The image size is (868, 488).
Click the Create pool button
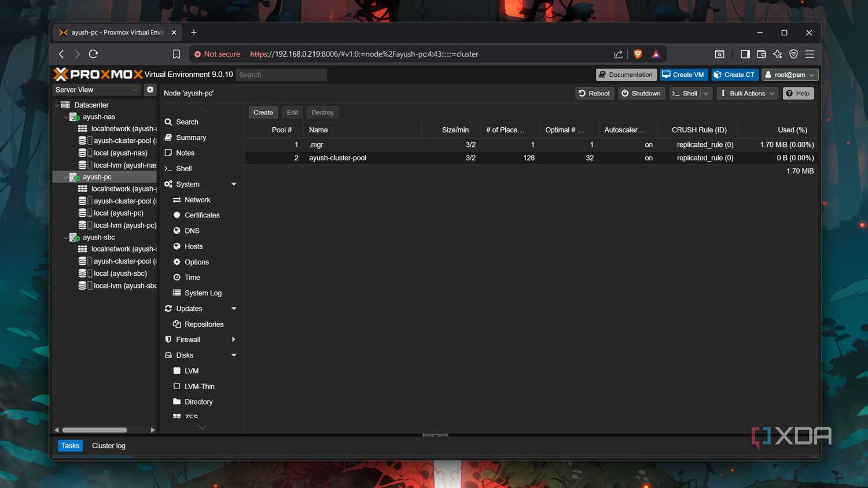pos(263,112)
